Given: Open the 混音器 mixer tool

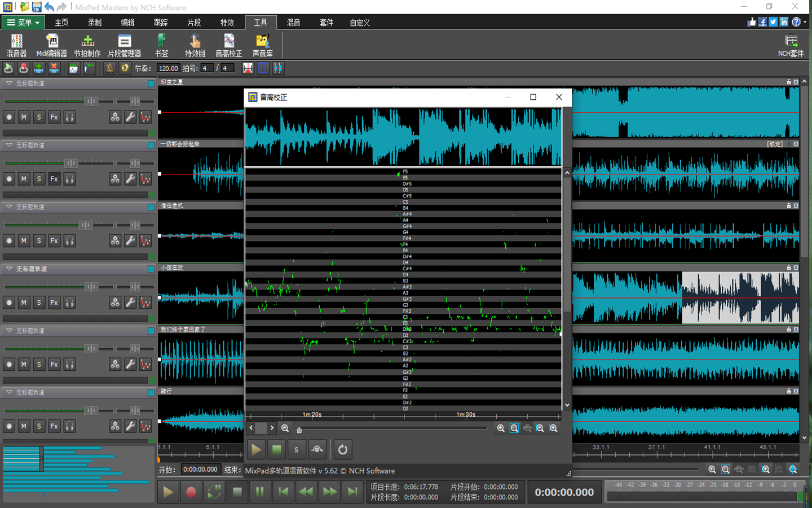Looking at the screenshot, I should pyautogui.click(x=16, y=45).
